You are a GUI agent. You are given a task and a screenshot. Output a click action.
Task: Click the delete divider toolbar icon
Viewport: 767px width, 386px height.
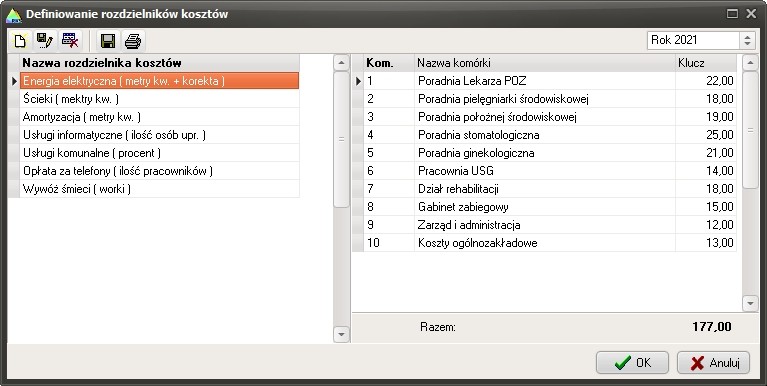point(71,41)
